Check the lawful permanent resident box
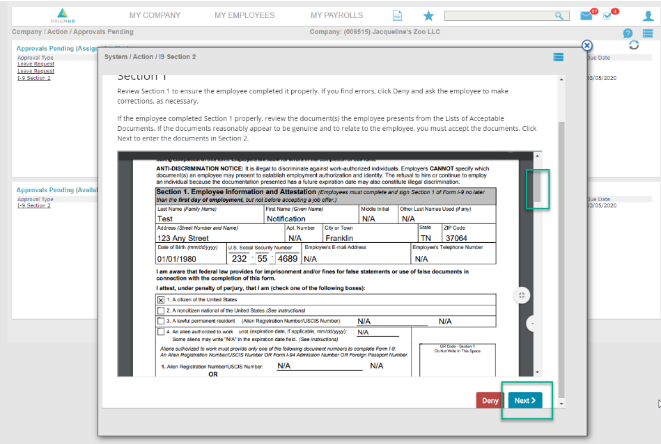This screenshot has height=444, width=661. [x=161, y=321]
